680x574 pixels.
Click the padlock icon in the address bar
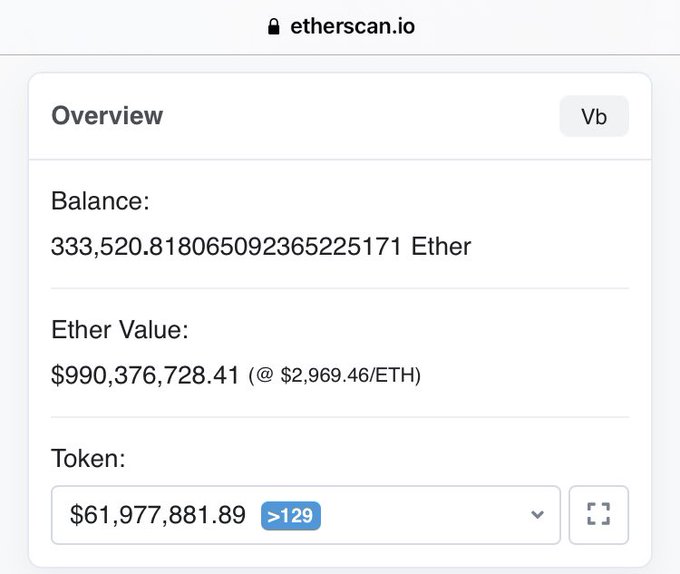[274, 27]
